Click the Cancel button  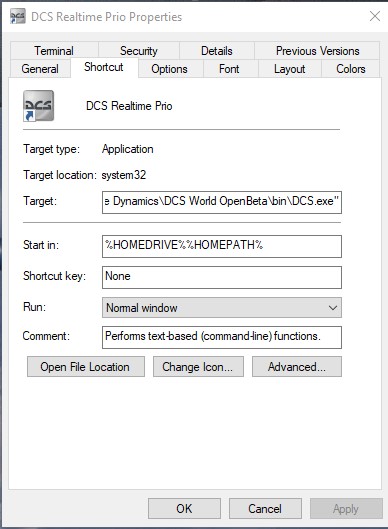(265, 508)
